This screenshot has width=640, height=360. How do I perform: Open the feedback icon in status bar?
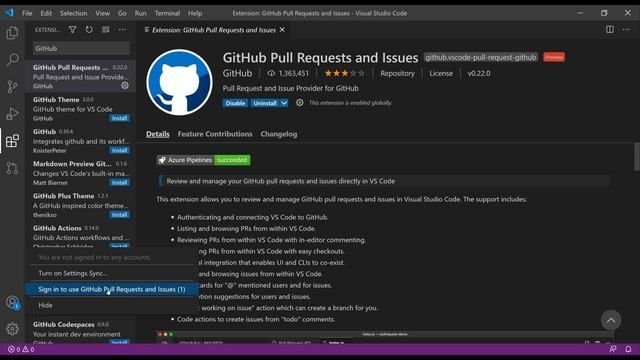(x=613, y=349)
